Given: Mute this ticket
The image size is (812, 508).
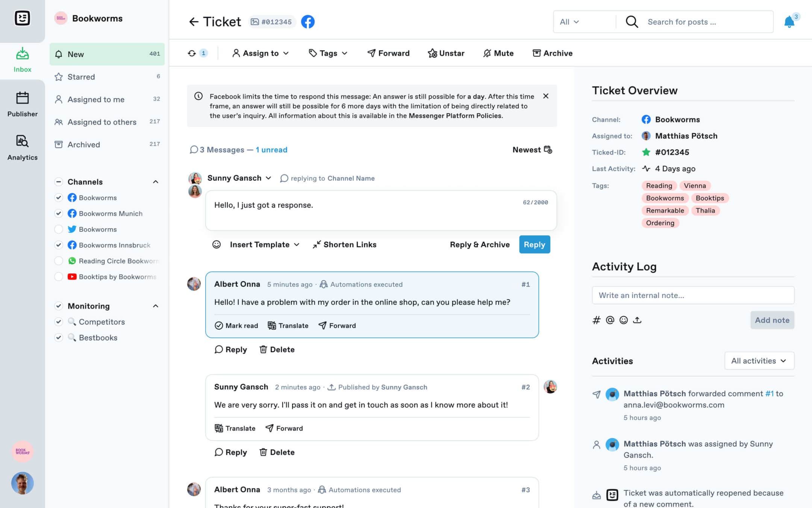Looking at the screenshot, I should (x=498, y=53).
